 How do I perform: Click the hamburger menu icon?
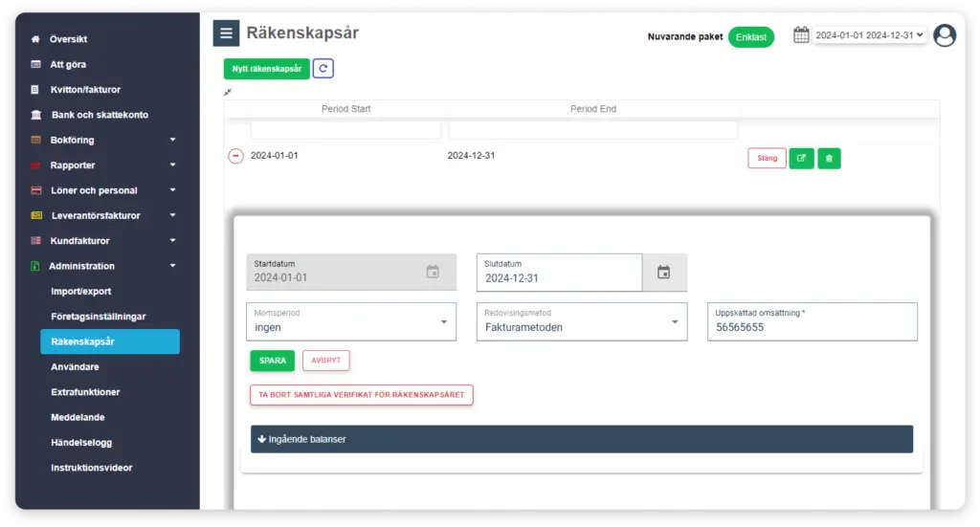pyautogui.click(x=226, y=33)
